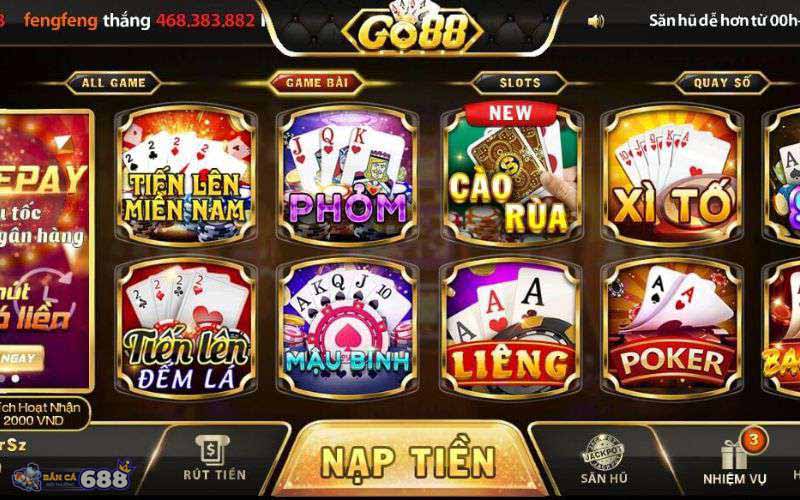Open the SĂN HŨ jackpot section
This screenshot has height=500, width=800.
point(604,459)
